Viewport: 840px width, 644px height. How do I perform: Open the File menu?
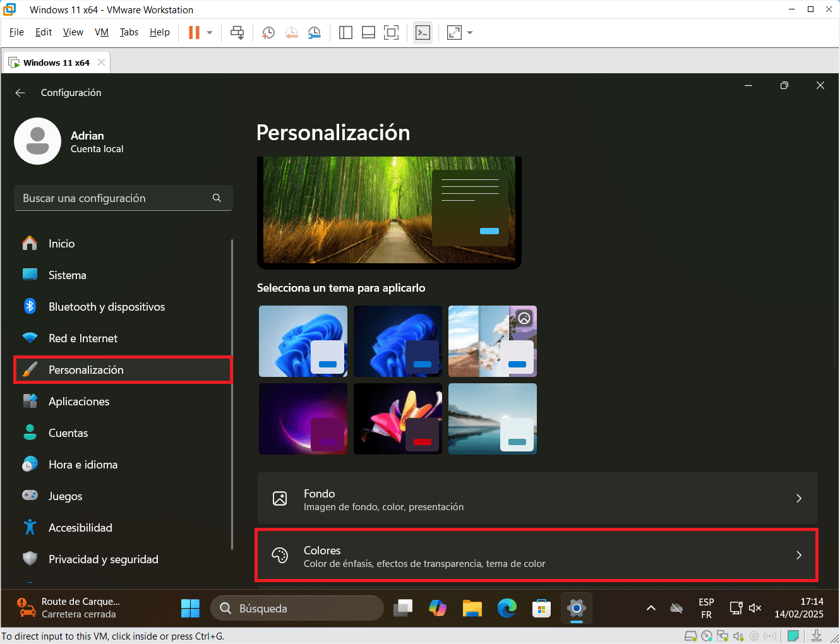pyautogui.click(x=16, y=32)
